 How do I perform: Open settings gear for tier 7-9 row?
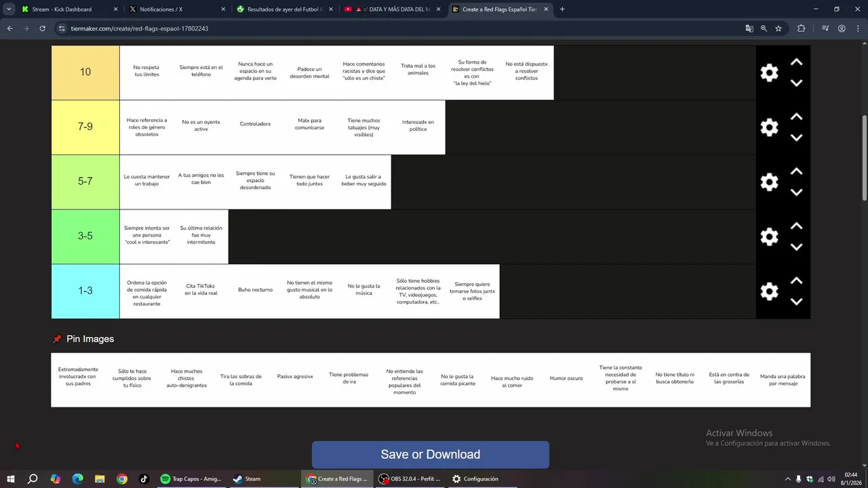coord(769,127)
